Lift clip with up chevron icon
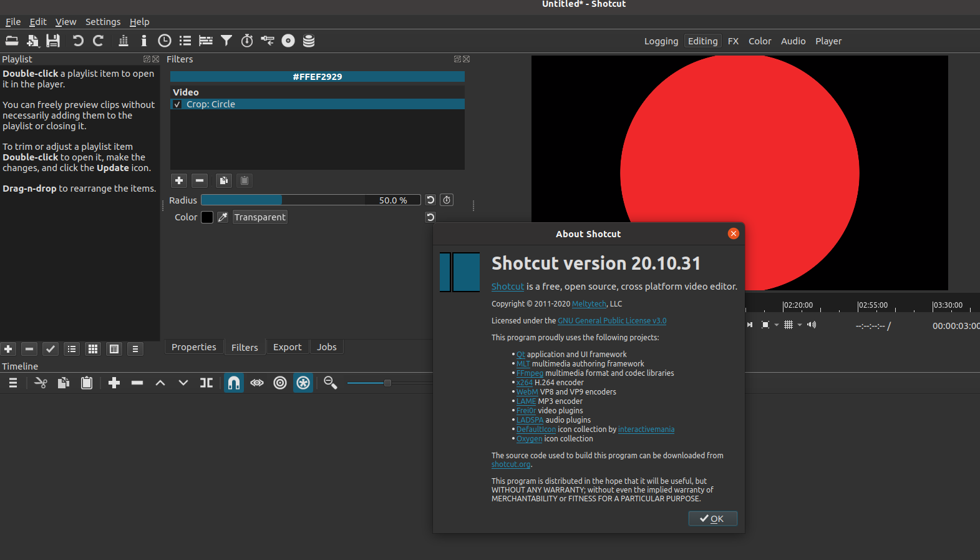 160,383
